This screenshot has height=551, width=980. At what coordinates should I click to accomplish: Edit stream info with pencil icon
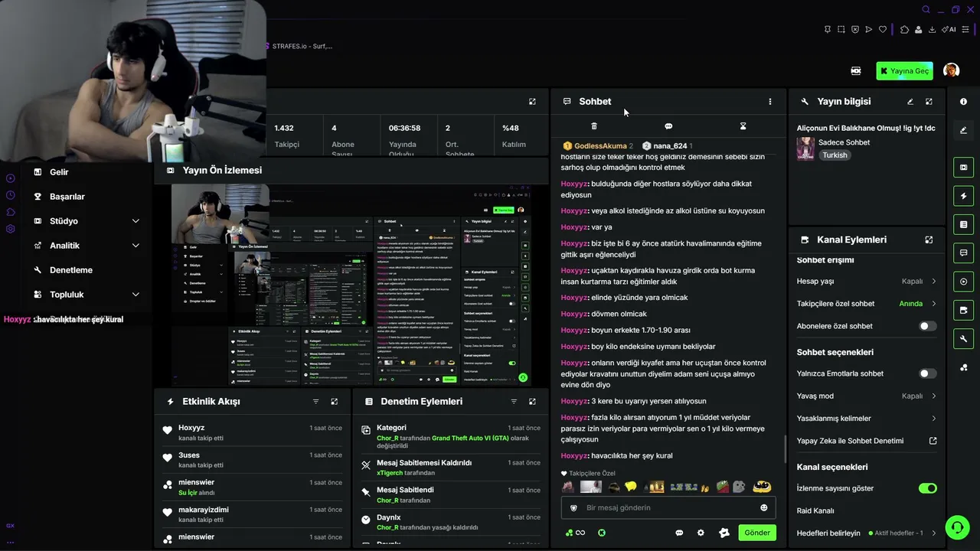[x=910, y=101]
